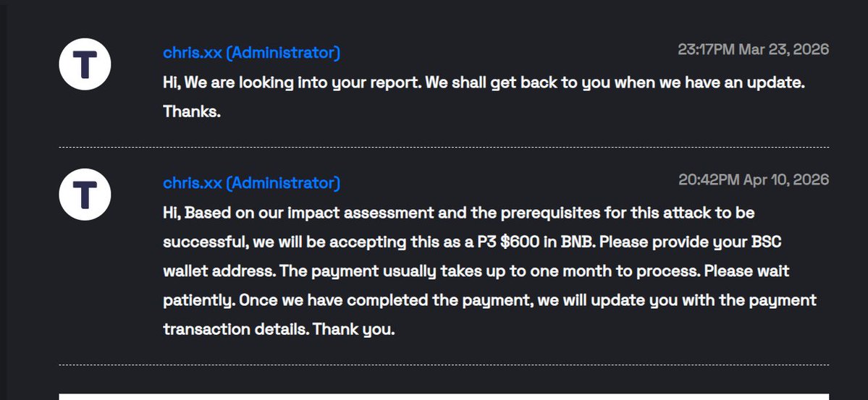868x400 pixels.
Task: Click the "transaction details. Thank you." line
Action: coord(279,329)
